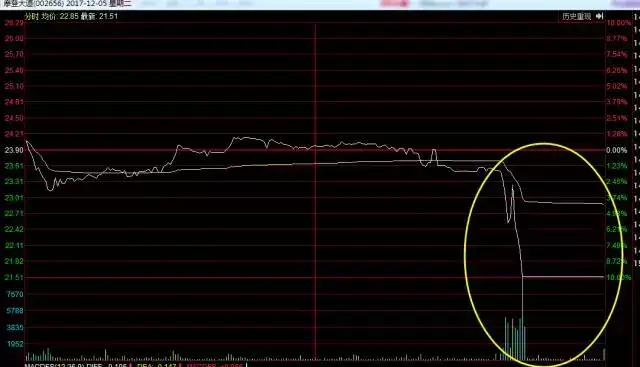640x367 pixels.
Task: Click the flat limit-down price line at 21.51
Action: click(x=563, y=277)
